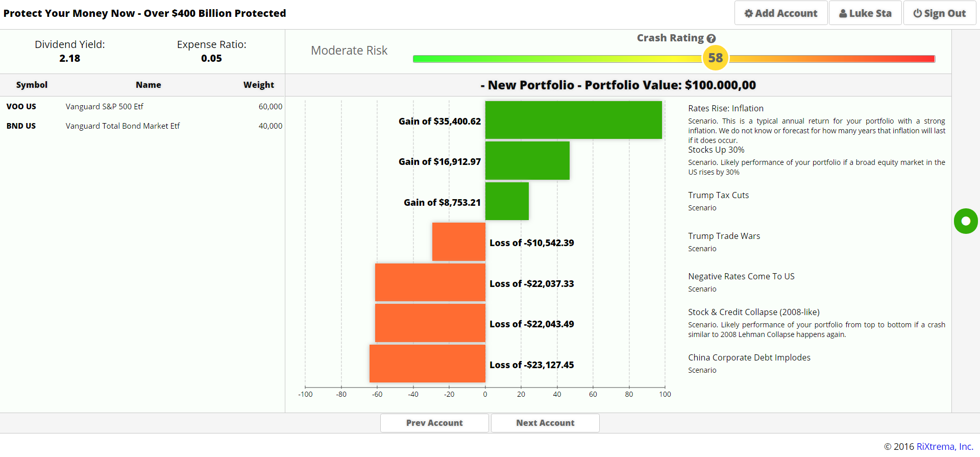Viewport: 980px width, 457px height.
Task: Click the Crash Rating help question-mark icon
Action: click(x=711, y=38)
